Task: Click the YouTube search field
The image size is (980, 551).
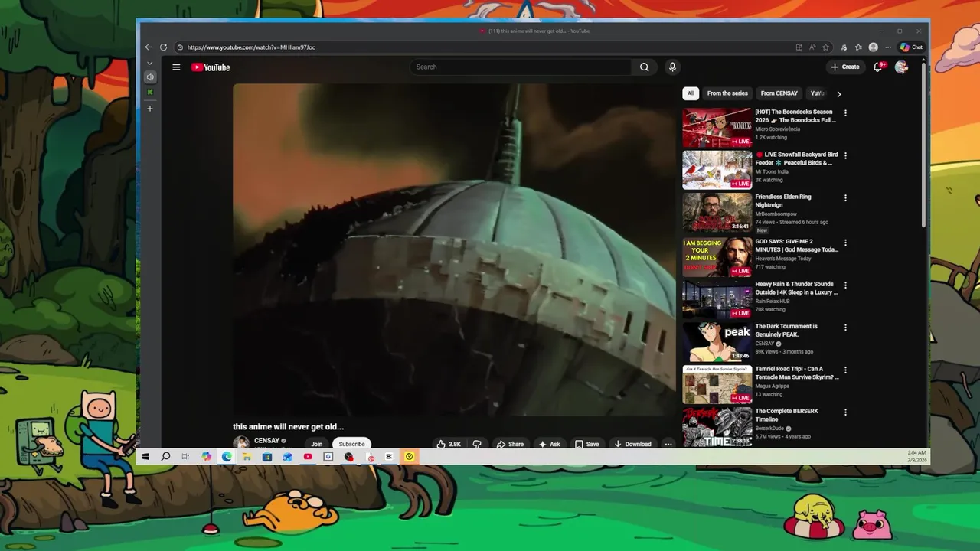Action: tap(521, 67)
